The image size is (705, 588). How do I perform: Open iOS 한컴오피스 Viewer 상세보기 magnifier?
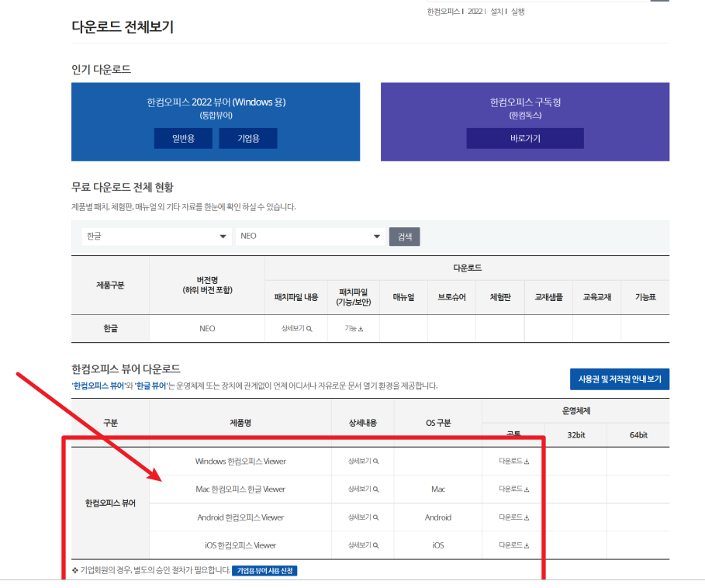(x=361, y=545)
